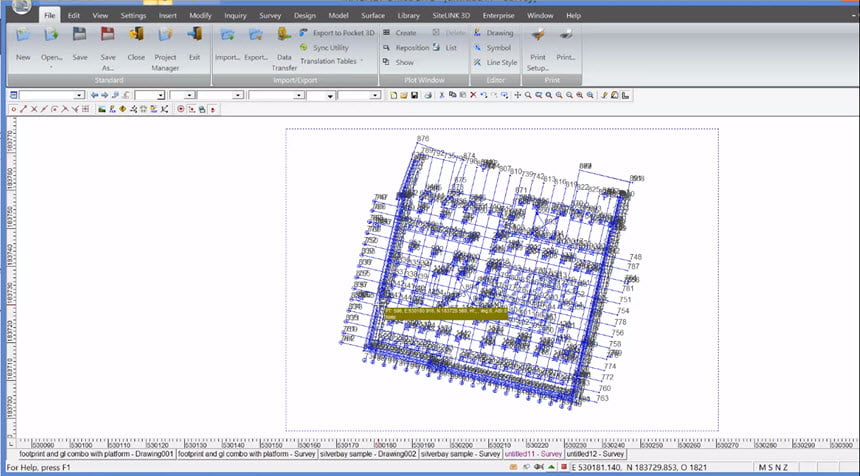Screen dimensions: 860x476
Task: Open the Surface menu
Action: click(x=372, y=15)
